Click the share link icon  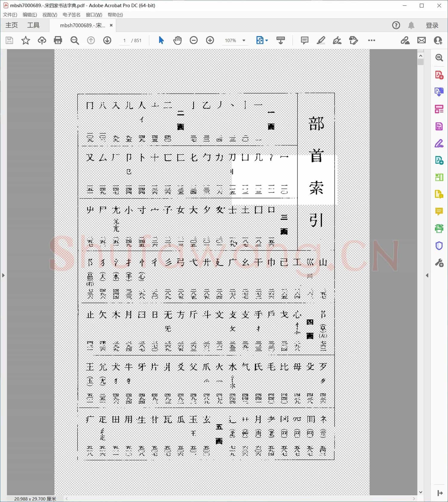(x=405, y=40)
